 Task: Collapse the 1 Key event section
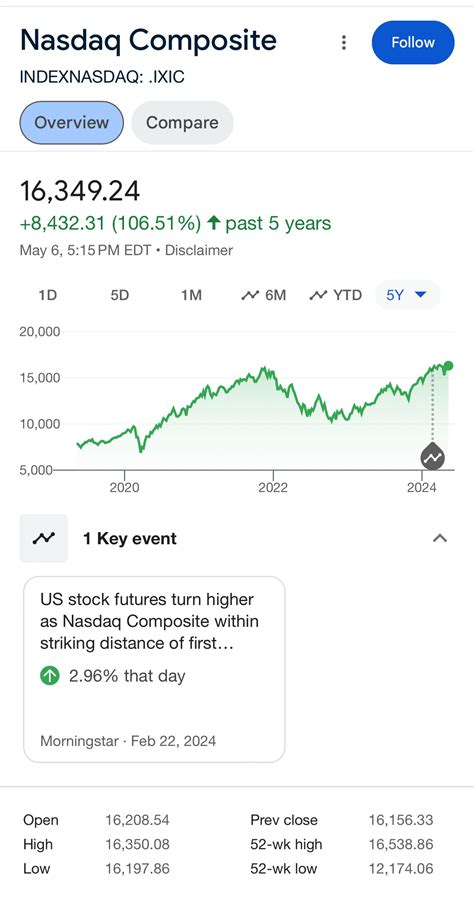coord(440,538)
